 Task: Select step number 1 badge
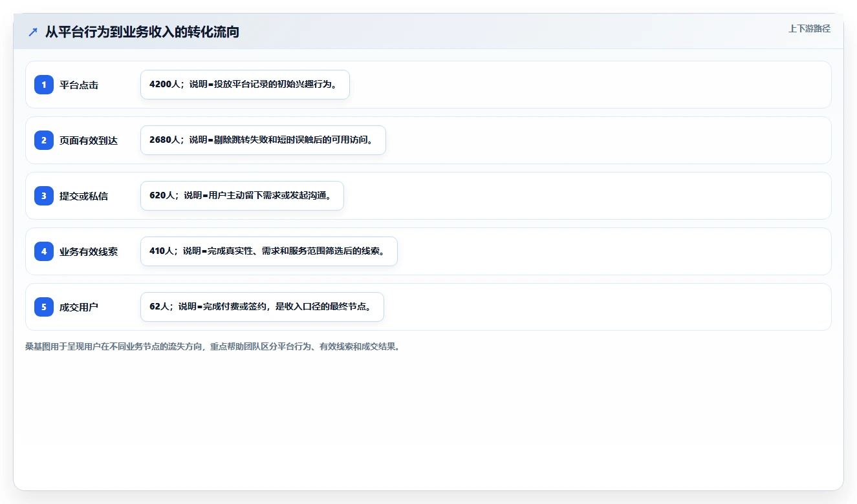pos(44,85)
